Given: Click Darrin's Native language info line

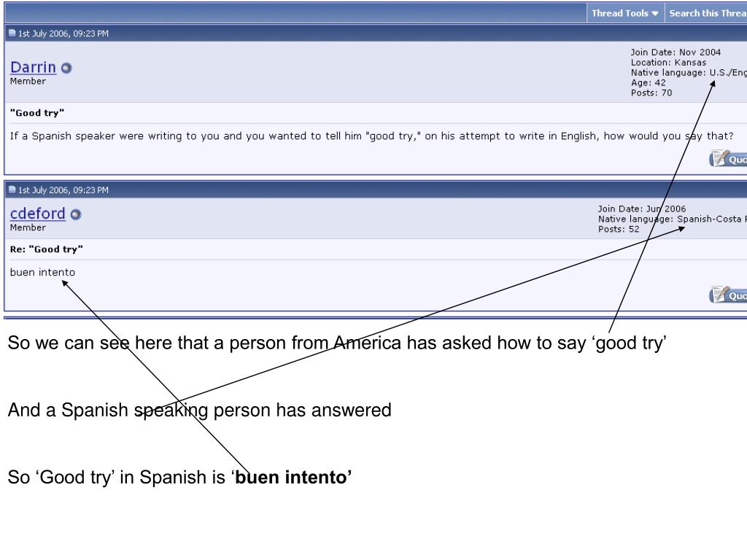Looking at the screenshot, I should [x=689, y=72].
